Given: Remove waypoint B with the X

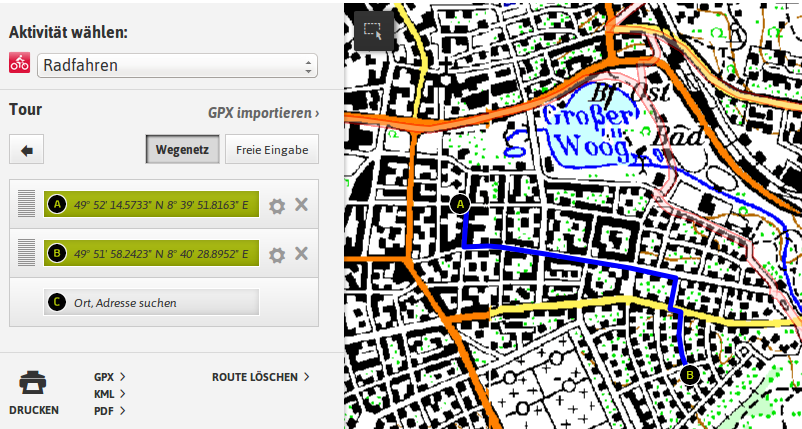Looking at the screenshot, I should pyautogui.click(x=301, y=253).
